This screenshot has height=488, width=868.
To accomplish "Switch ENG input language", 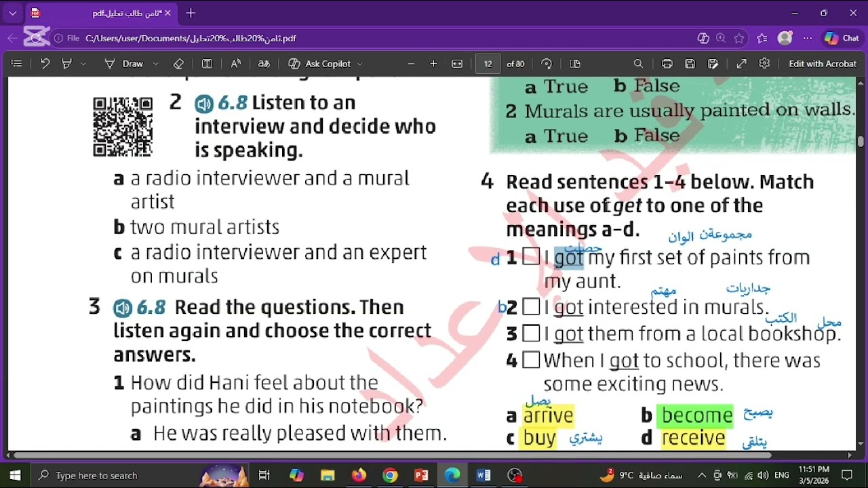I will click(781, 475).
